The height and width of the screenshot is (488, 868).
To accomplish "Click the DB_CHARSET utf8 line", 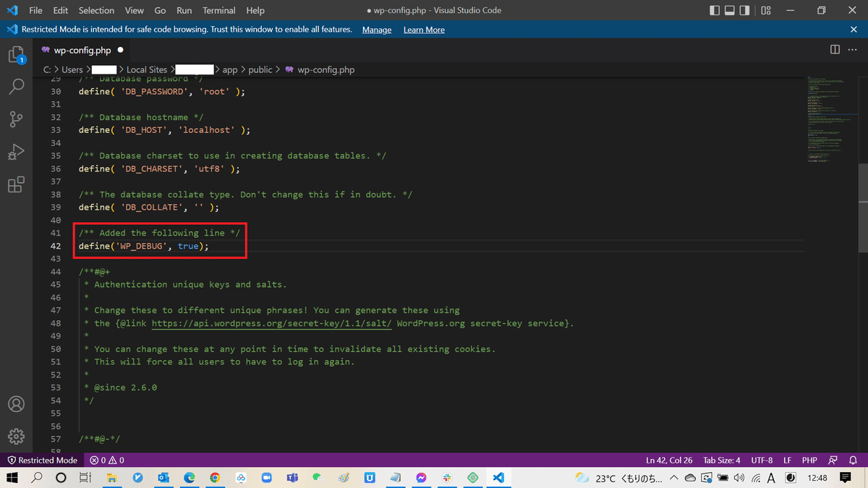I will pos(159,168).
